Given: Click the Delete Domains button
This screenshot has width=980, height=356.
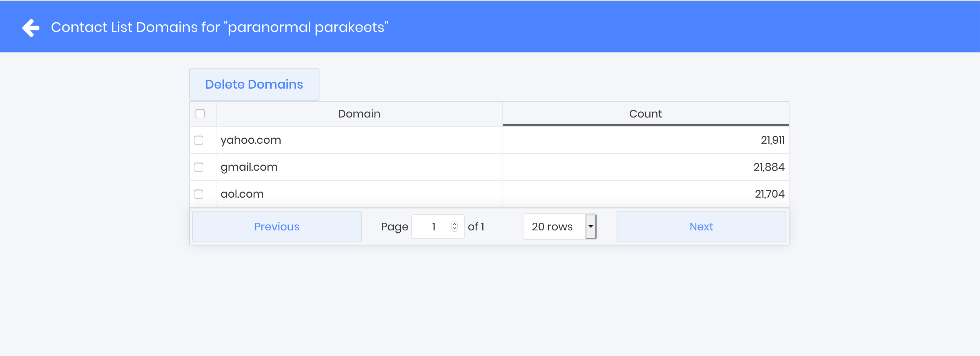Looking at the screenshot, I should (x=254, y=84).
